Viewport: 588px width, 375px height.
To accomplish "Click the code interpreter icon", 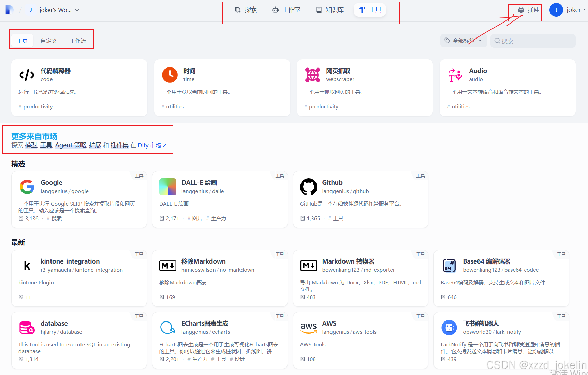I will click(x=27, y=75).
